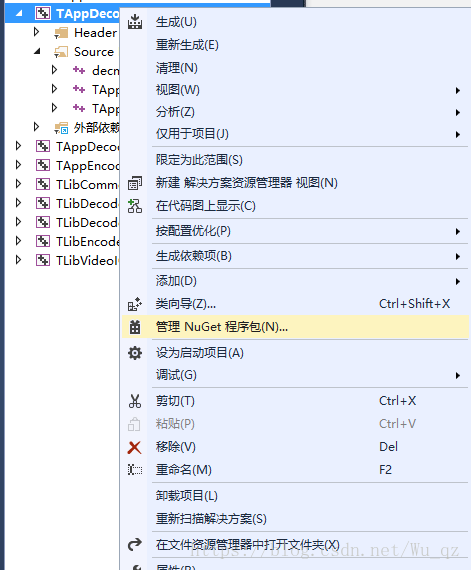Choose 在文件资源管理器中打开文件夹(X)
Viewport: 471px width, 570px height.
coord(295,544)
